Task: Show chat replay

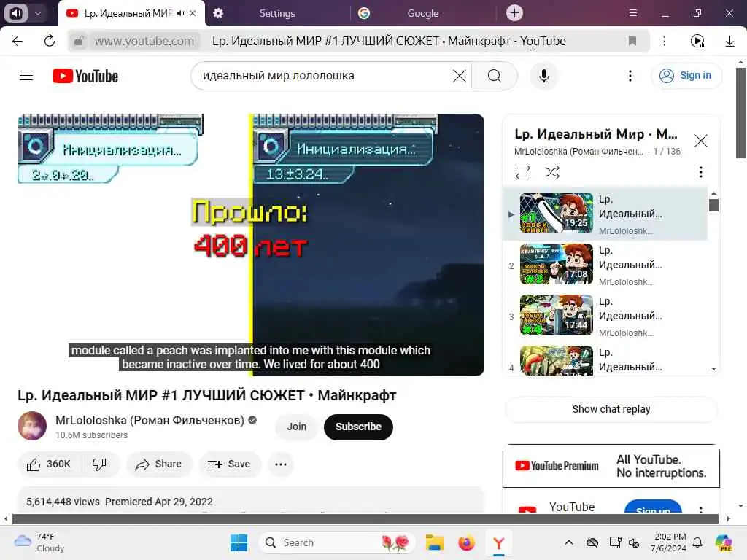Action: coord(611,409)
